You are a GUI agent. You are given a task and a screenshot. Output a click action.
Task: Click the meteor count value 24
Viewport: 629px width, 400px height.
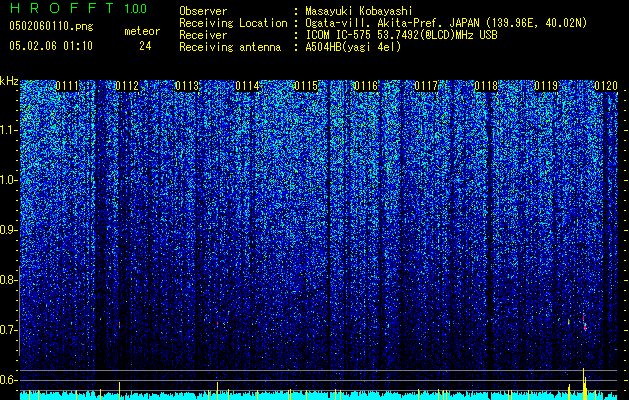(145, 46)
